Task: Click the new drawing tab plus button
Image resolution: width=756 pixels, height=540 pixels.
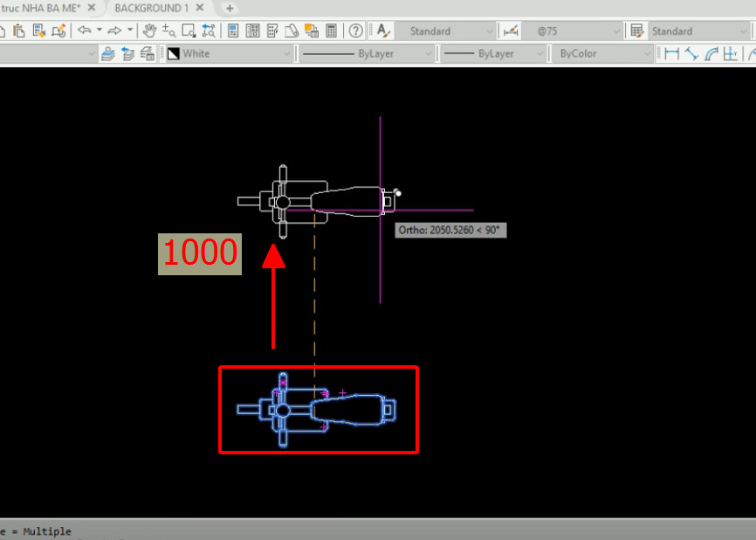Action: click(x=228, y=7)
